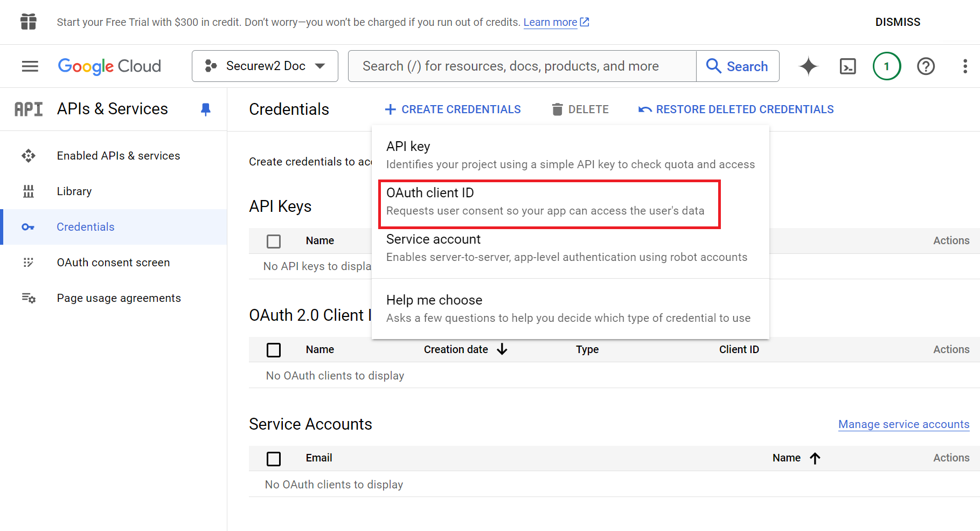Expand the Securew2 Doc project selector
This screenshot has width=980, height=531.
point(265,66)
